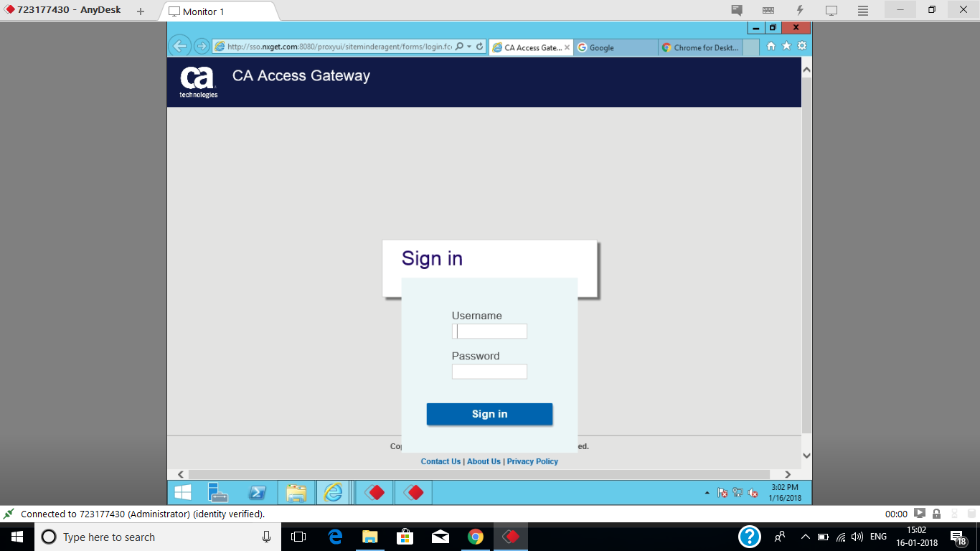
Task: Unmute the remote system volume in its tray
Action: (752, 494)
